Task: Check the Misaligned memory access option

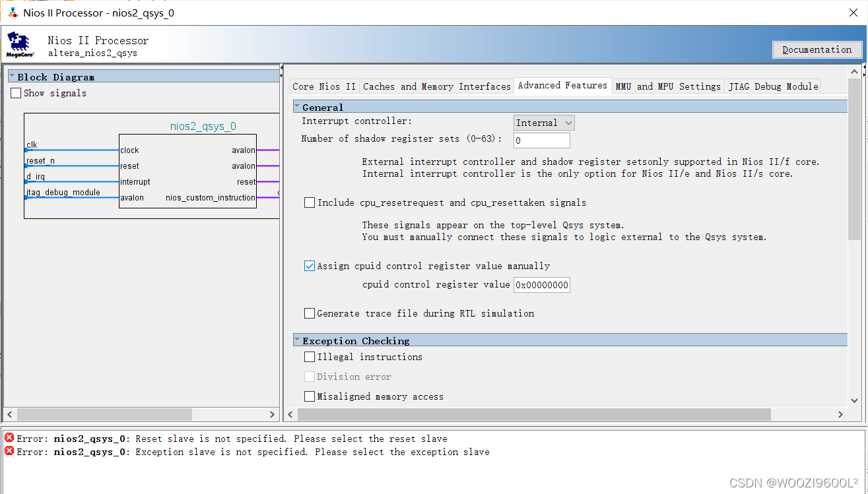Action: [310, 396]
